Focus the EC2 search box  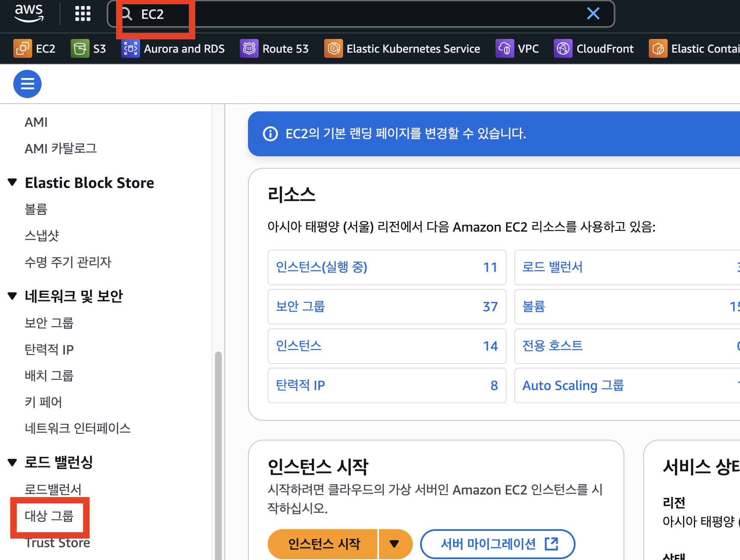tap(361, 14)
